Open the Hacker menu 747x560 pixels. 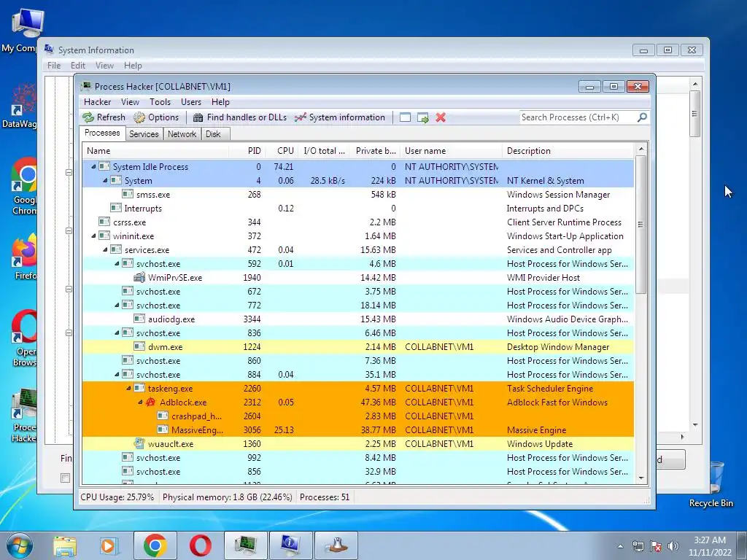coord(97,102)
